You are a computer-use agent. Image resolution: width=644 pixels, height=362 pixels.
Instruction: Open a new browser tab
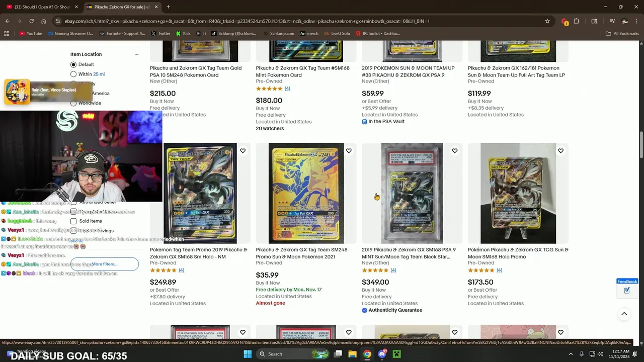168,7
